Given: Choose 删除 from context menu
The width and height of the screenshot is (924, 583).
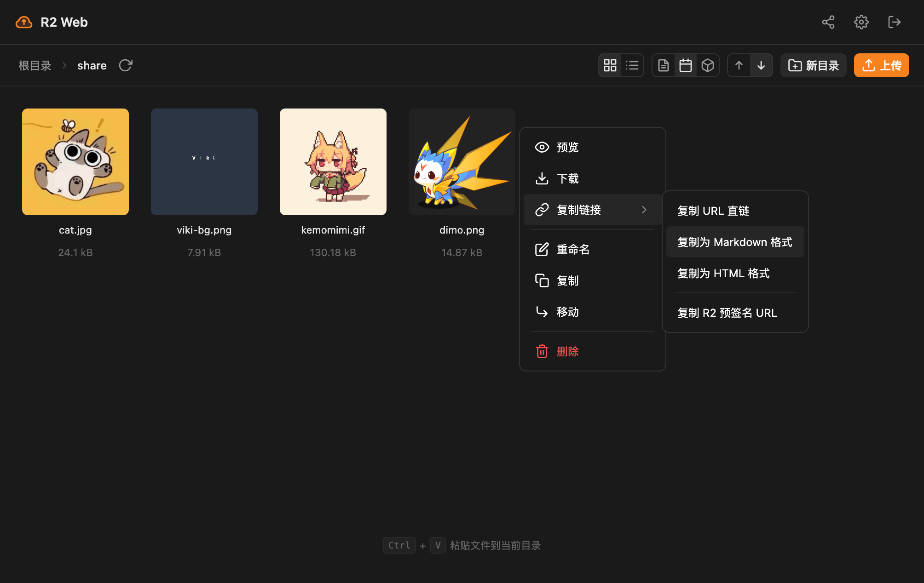Looking at the screenshot, I should click(567, 351).
